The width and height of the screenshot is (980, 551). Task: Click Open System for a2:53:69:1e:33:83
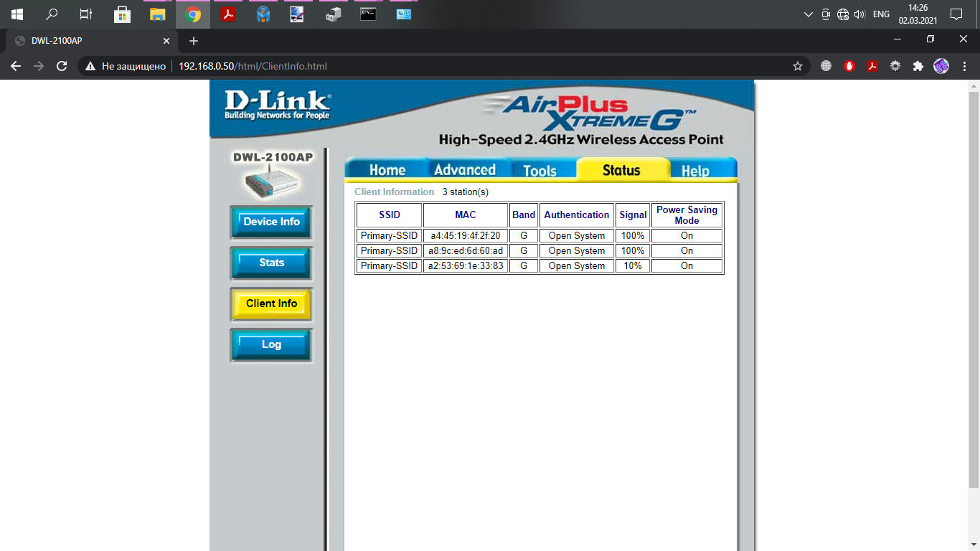[577, 265]
